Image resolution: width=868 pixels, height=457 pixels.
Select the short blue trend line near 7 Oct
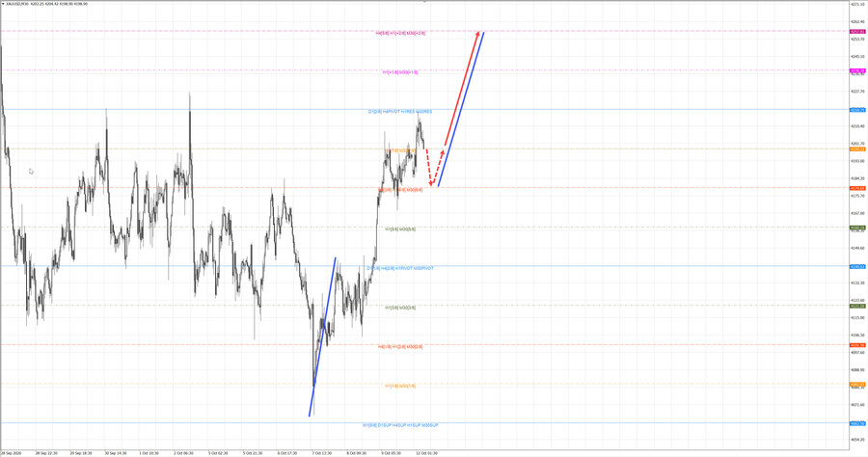point(322,336)
